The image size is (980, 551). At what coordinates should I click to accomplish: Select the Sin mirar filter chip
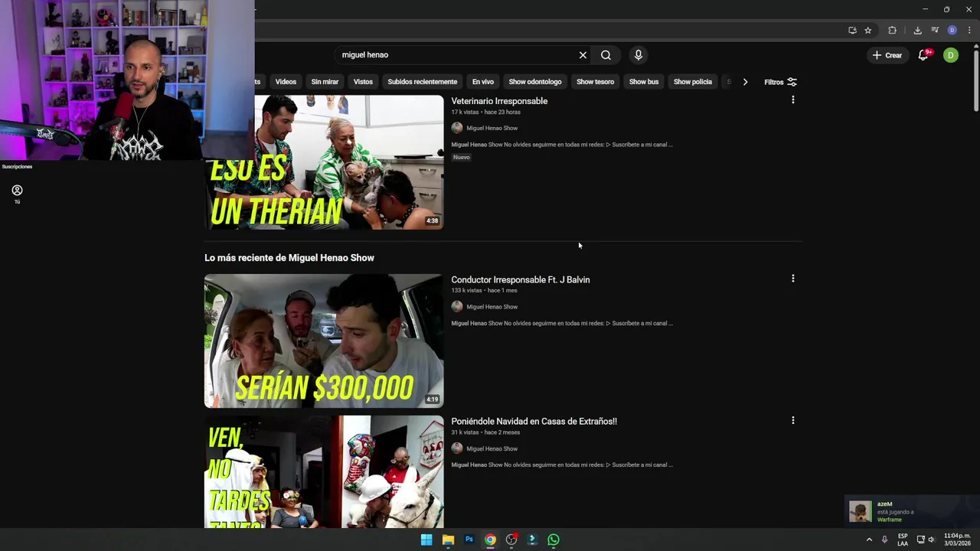point(325,82)
